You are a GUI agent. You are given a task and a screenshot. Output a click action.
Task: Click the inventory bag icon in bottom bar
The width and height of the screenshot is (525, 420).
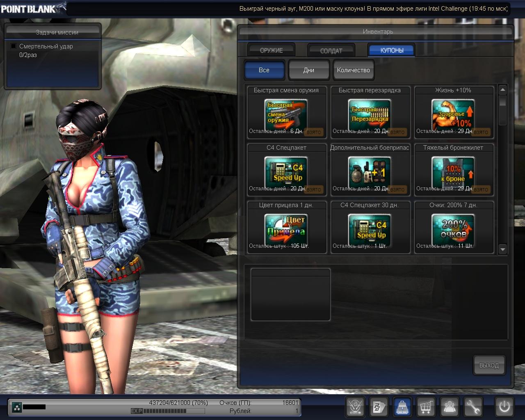click(402, 407)
